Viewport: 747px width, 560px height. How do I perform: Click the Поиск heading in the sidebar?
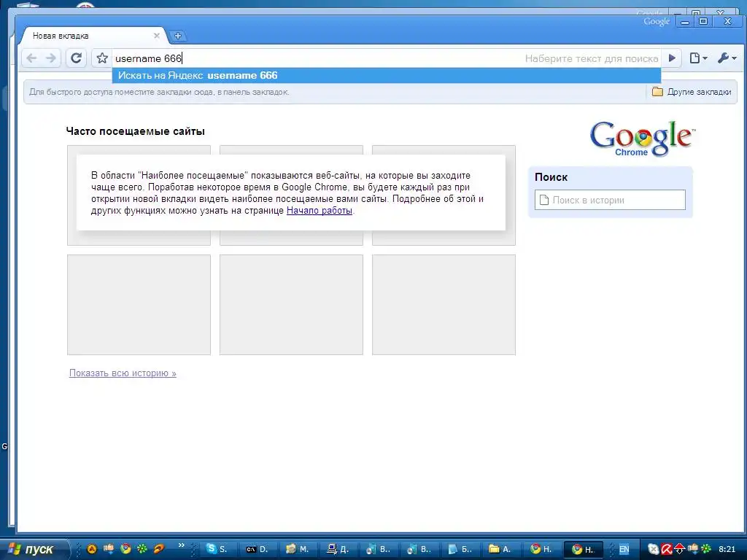[551, 177]
